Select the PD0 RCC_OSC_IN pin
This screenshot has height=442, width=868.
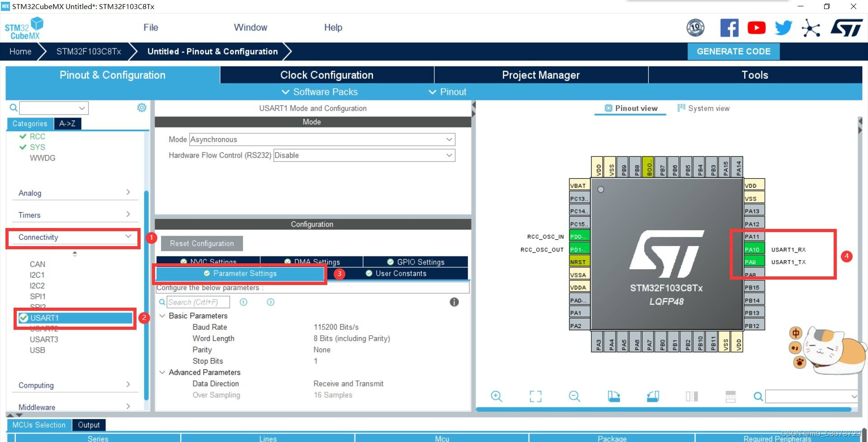(x=579, y=237)
